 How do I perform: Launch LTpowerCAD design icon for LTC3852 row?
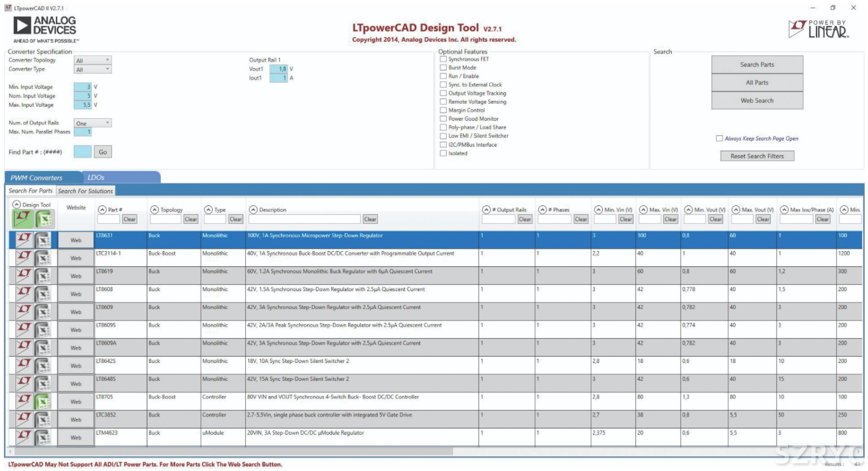(x=24, y=420)
